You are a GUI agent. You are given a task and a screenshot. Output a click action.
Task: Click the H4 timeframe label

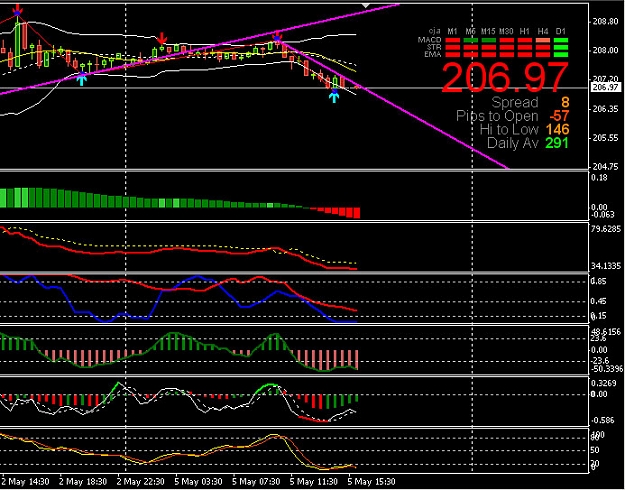click(x=543, y=31)
